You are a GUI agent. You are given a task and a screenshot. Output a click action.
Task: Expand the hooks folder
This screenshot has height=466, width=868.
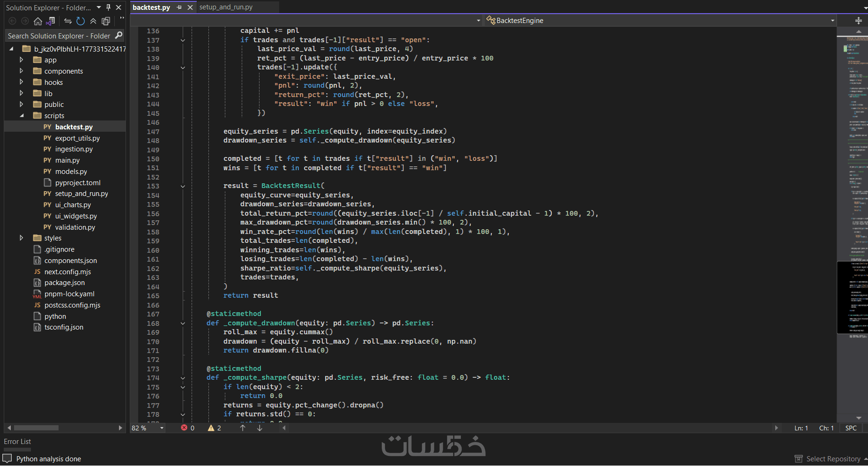[x=21, y=82]
